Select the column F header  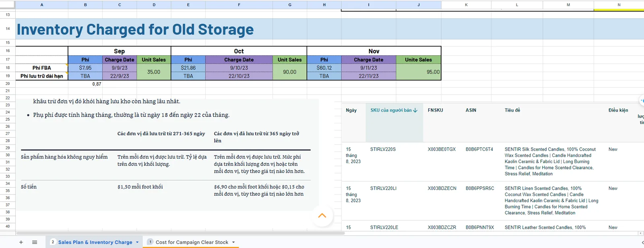pyautogui.click(x=239, y=5)
